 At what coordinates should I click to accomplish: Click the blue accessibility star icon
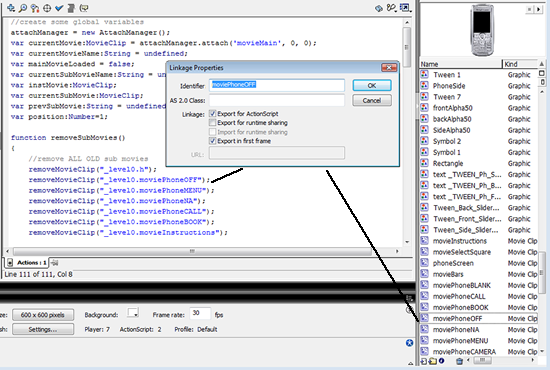click(409, 343)
